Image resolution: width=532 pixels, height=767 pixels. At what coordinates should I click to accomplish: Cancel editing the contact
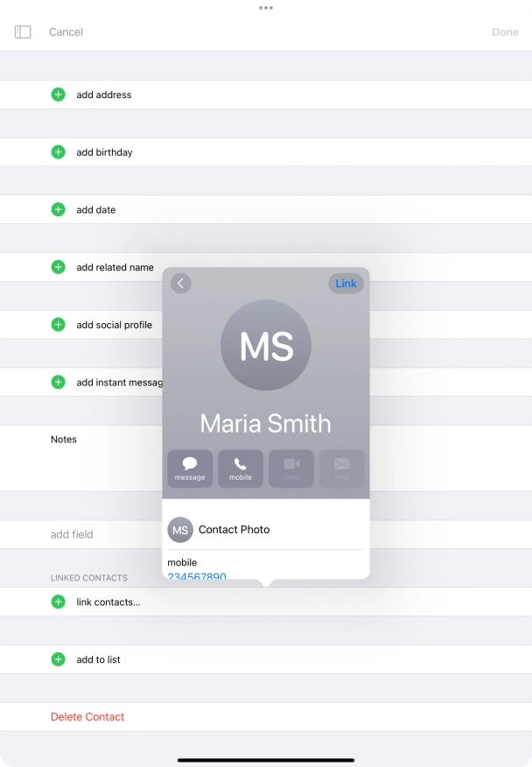(x=66, y=32)
